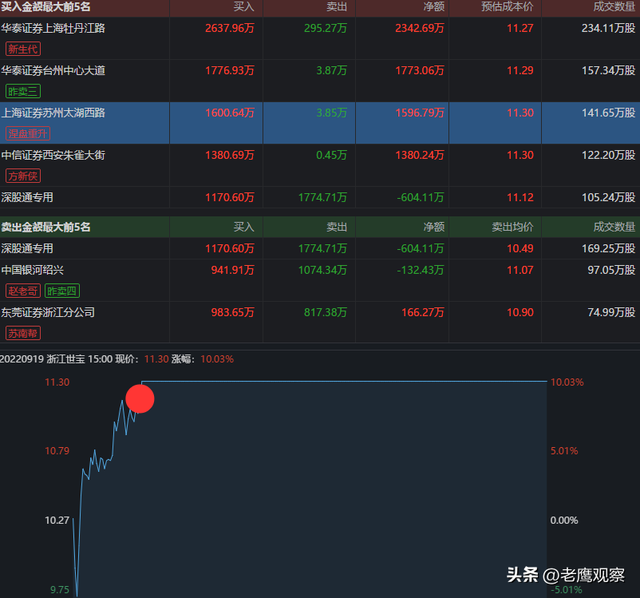The width and height of the screenshot is (640, 598).
Task: Select the cost price 11.12
Action: [x=520, y=198]
